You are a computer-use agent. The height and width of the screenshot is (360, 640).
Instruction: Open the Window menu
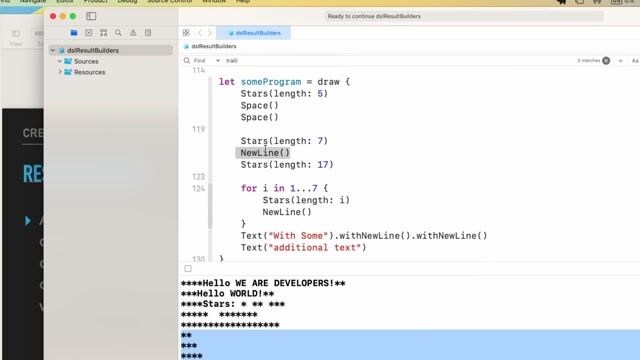[214, 2]
